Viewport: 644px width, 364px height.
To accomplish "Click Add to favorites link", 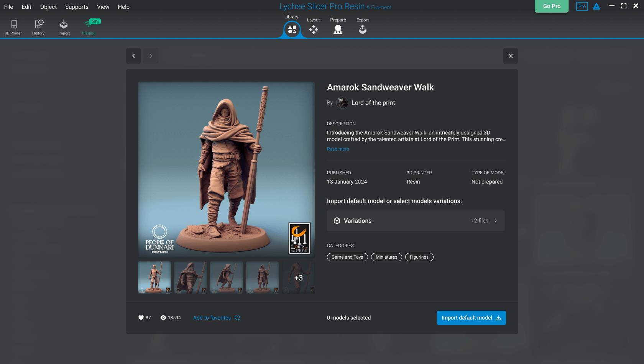I will [x=217, y=318].
